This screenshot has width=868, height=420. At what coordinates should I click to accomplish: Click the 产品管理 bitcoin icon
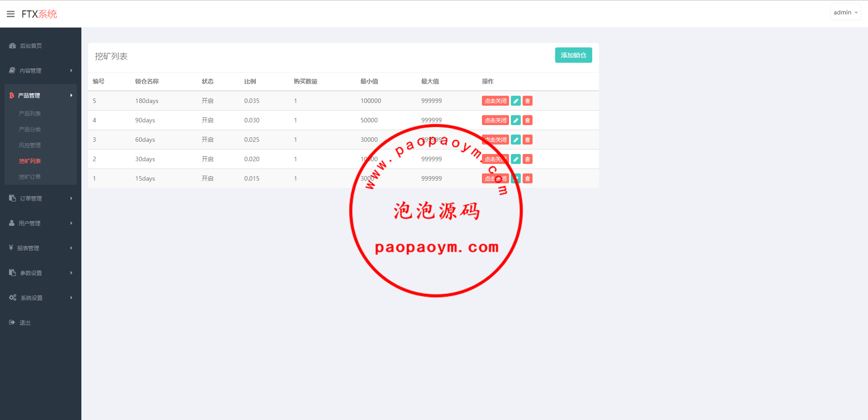(x=11, y=95)
